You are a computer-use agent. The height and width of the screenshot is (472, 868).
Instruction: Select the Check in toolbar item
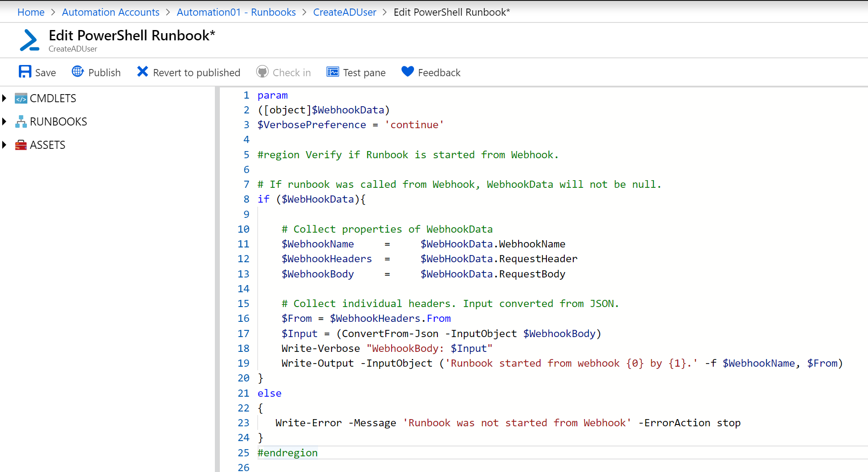(284, 72)
